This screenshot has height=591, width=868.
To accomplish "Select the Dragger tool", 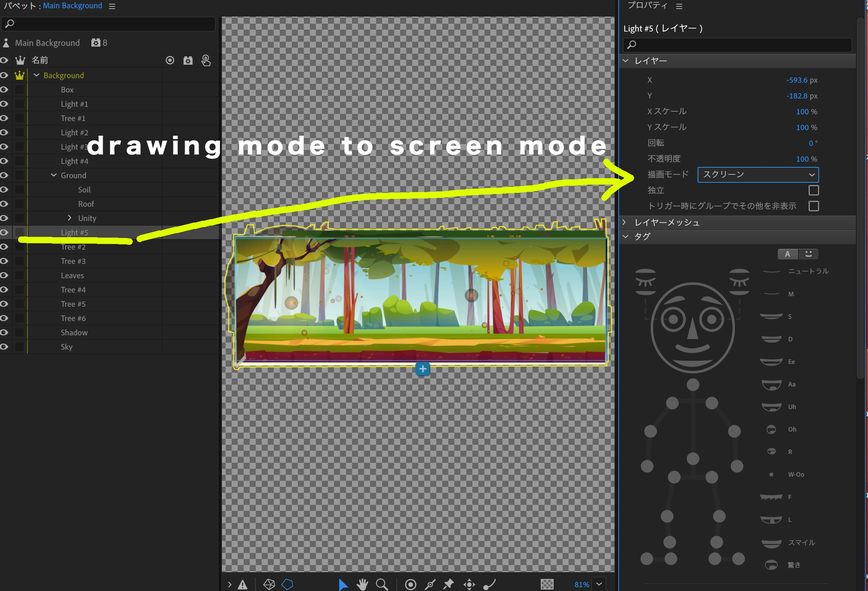I will point(469,584).
